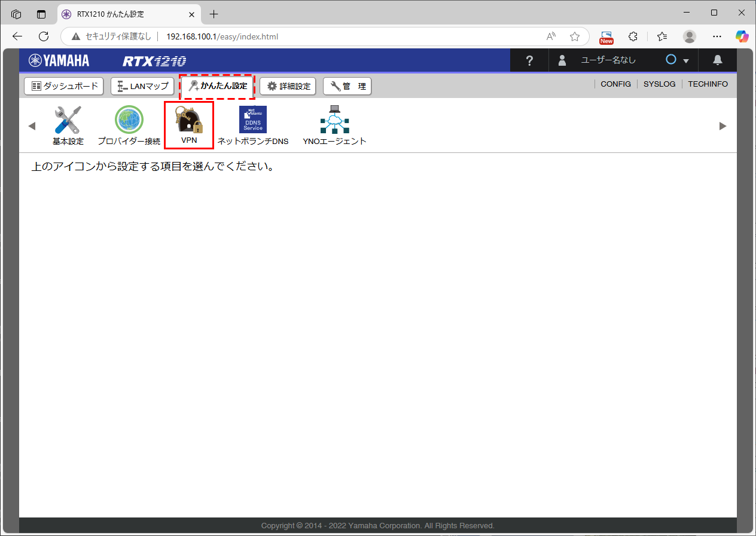Open the favorites list icon

tap(662, 36)
